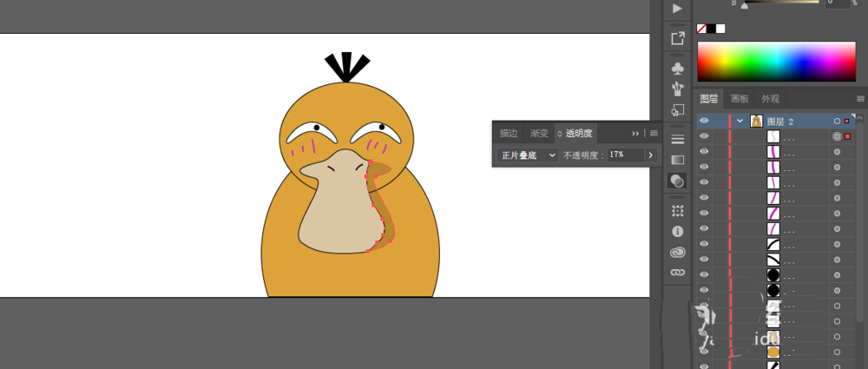This screenshot has height=369, width=868.
Task: Click the red selection square of 图层 2
Action: pos(846,121)
